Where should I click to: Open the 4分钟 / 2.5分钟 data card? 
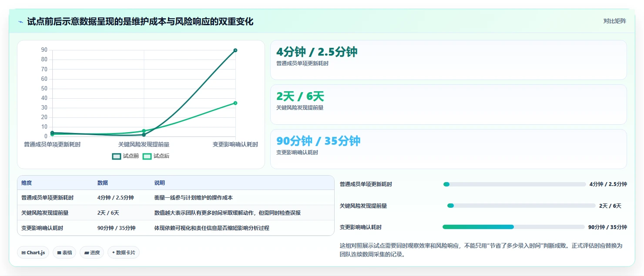click(449, 60)
